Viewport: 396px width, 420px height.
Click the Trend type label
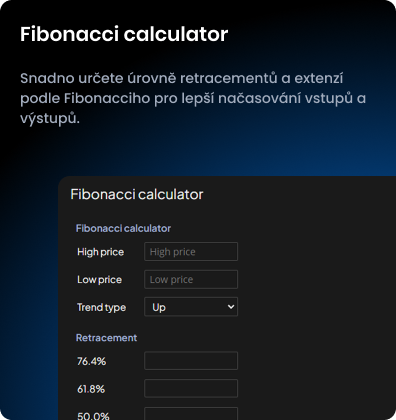point(101,307)
